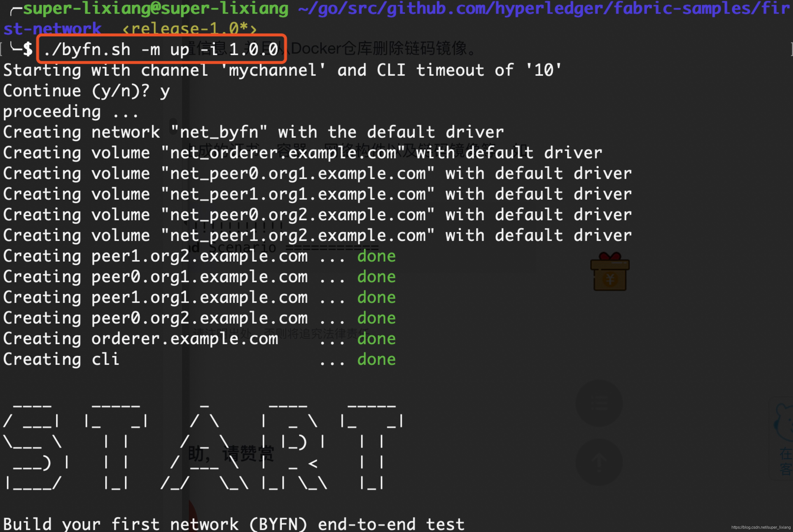This screenshot has width=793, height=532.
Task: Click the volume line 'net_peer0.org1.example.com'
Action: click(x=317, y=174)
